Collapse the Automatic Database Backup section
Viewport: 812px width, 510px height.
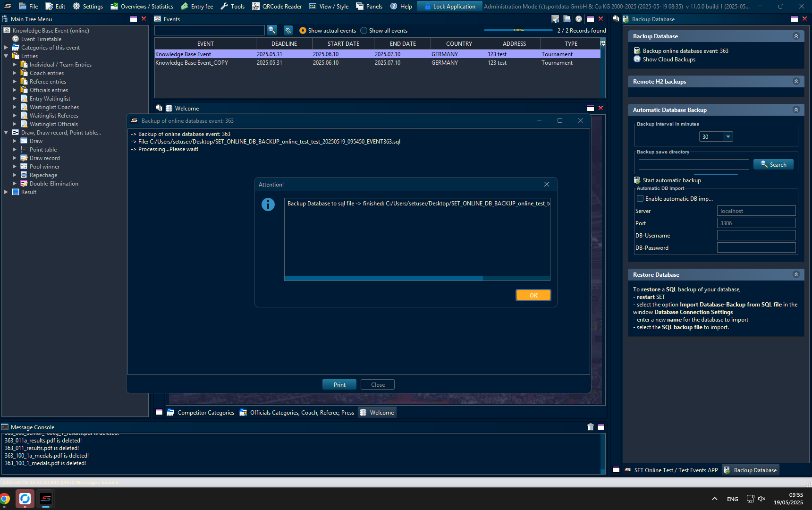[796, 110]
